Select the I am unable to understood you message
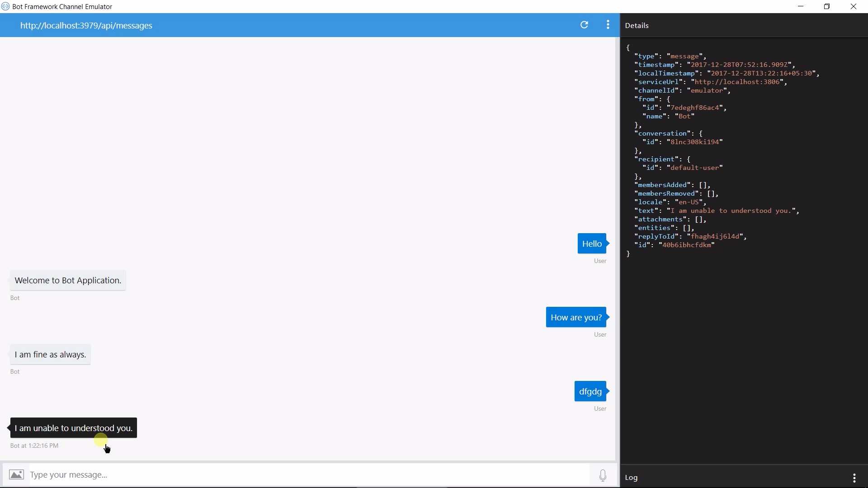 [73, 428]
